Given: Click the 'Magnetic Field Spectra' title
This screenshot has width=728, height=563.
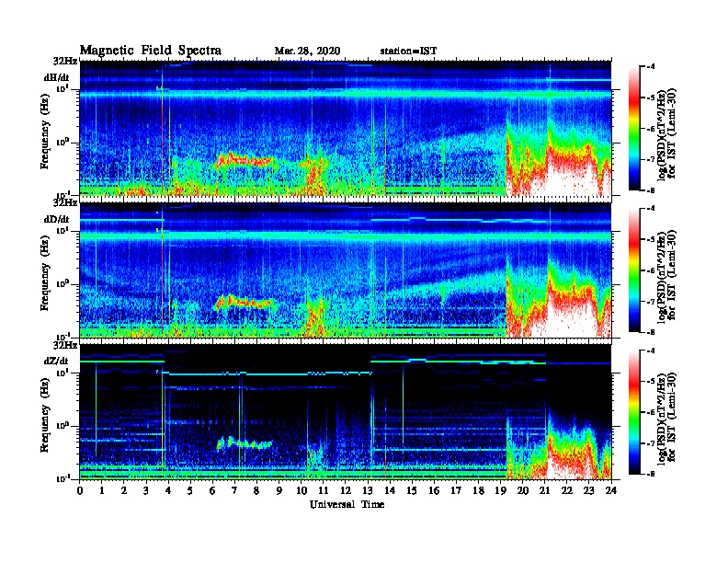Looking at the screenshot, I should tap(151, 51).
